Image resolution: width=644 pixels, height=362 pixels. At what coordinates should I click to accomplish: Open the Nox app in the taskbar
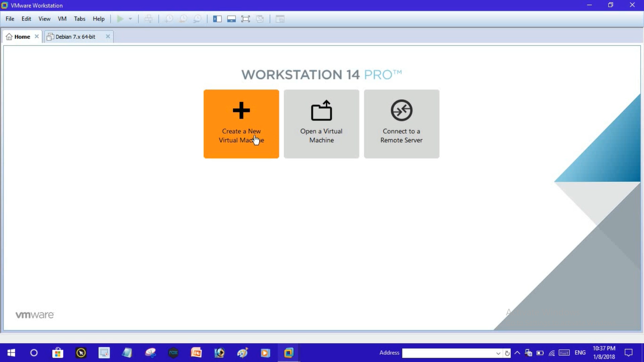click(173, 353)
